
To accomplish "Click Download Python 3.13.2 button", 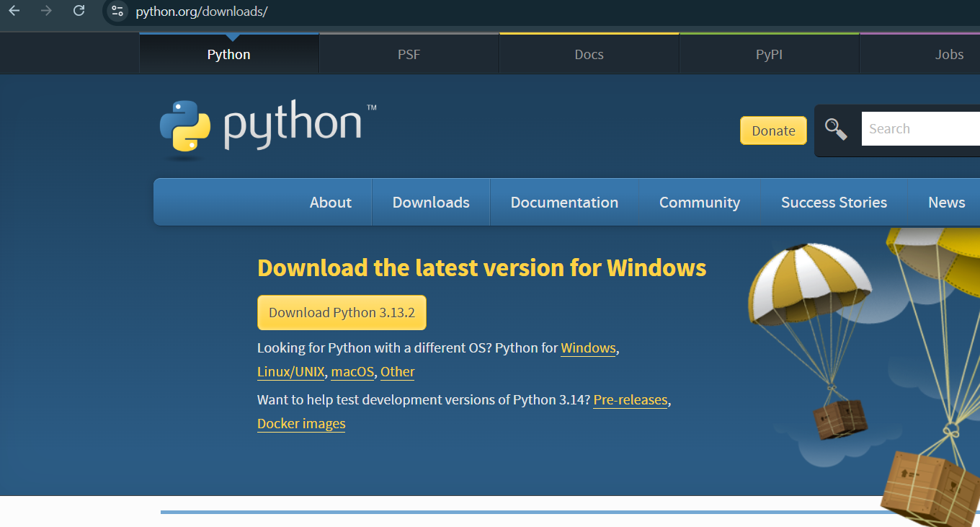I will [x=342, y=313].
